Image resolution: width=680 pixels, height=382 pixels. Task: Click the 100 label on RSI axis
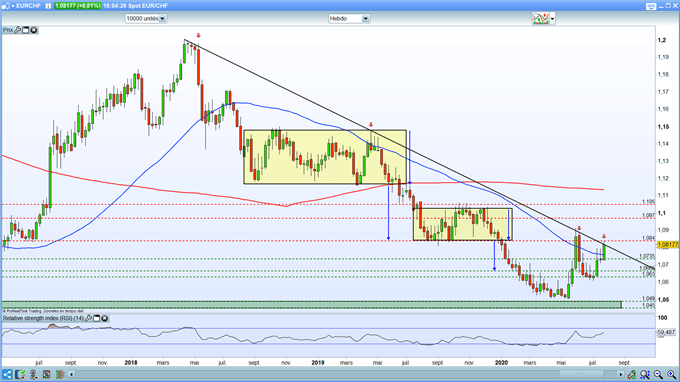point(662,318)
